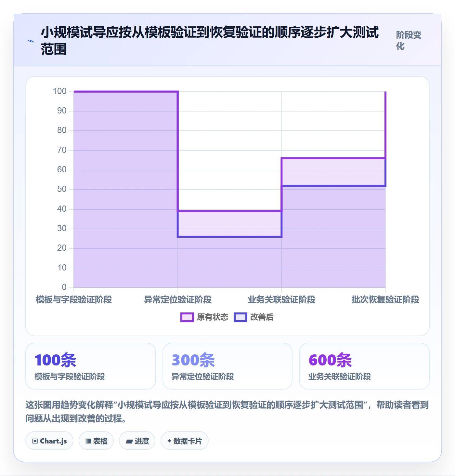
Task: Open the 600条 data card
Action: 364,366
